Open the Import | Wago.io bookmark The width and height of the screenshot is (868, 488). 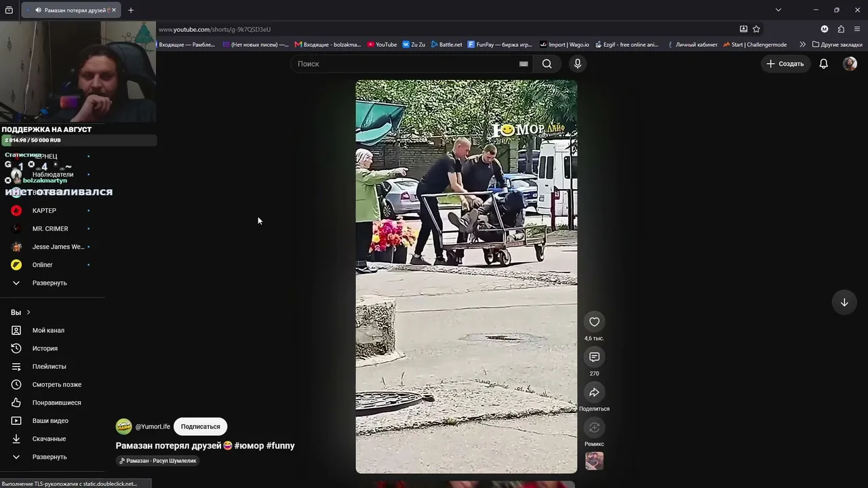click(565, 45)
